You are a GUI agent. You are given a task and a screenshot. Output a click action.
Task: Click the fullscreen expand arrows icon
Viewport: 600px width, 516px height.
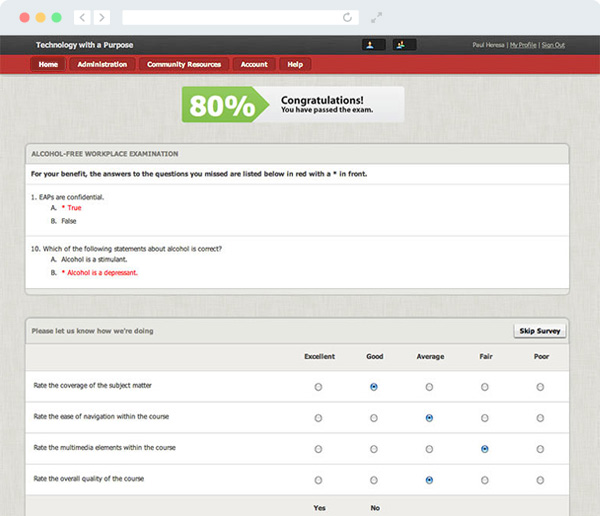coord(377,18)
